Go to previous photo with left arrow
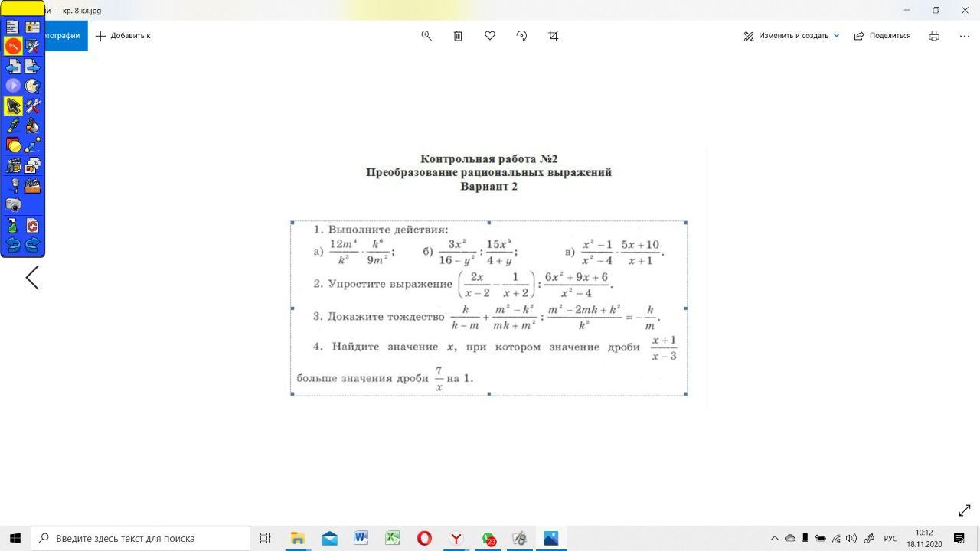 tap(32, 278)
